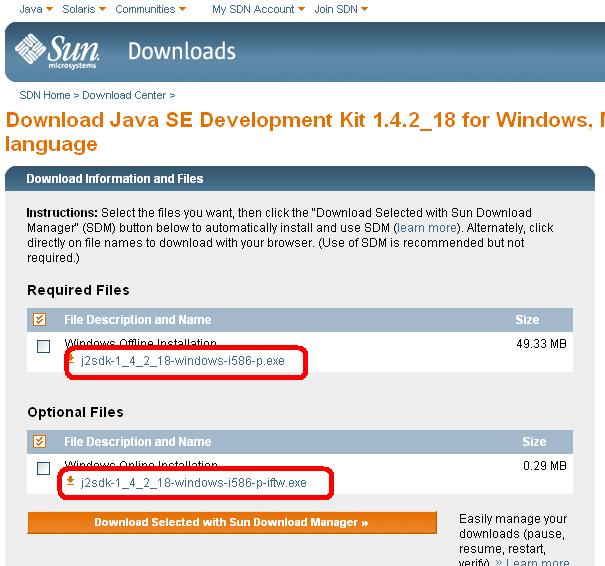Click the Sun Microsystems logo
The height and width of the screenshot is (566, 605).
(57, 52)
